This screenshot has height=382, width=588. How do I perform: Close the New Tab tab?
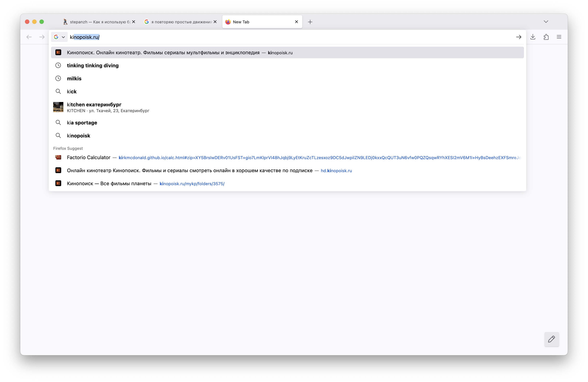pos(297,22)
